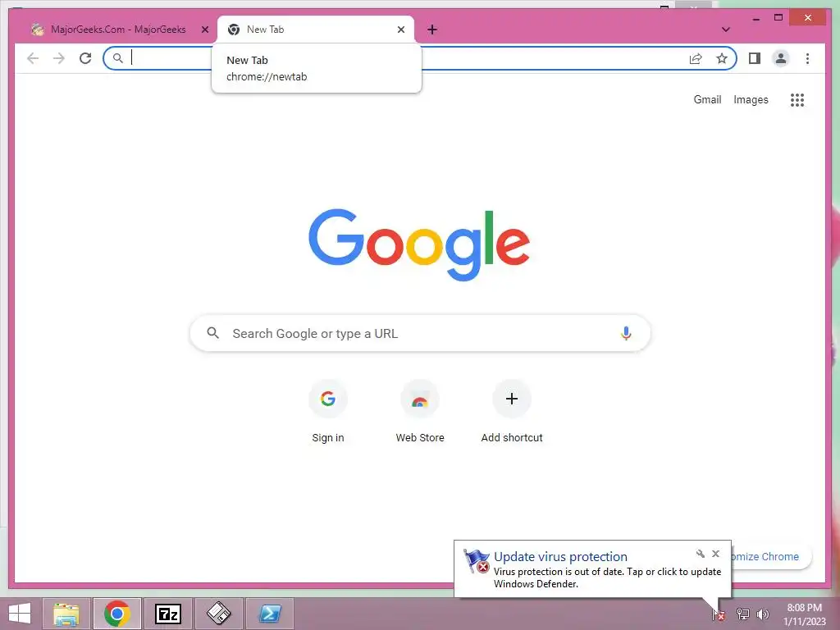Screen dimensions: 840x630
Task: Bookmark this tab with the star icon
Action: [x=722, y=58]
